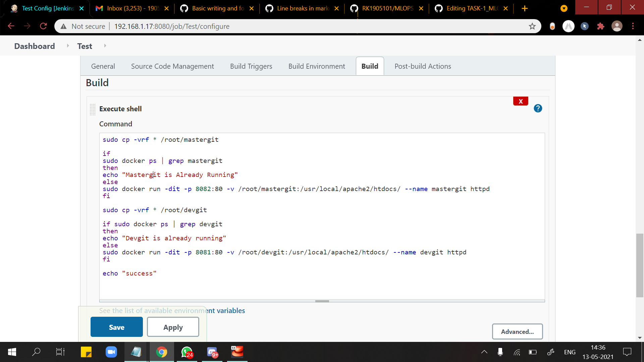Expand the Test breadcrumb arrow

(x=105, y=46)
